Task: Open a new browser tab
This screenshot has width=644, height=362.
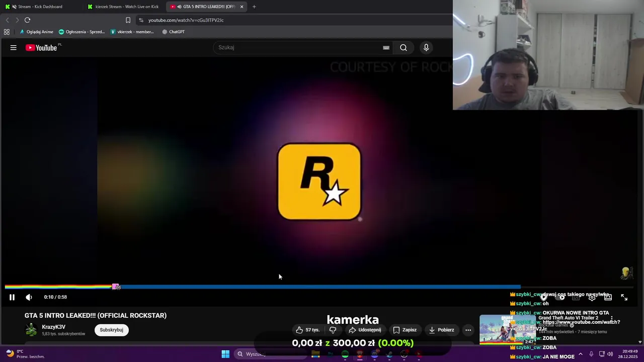Action: tap(254, 7)
